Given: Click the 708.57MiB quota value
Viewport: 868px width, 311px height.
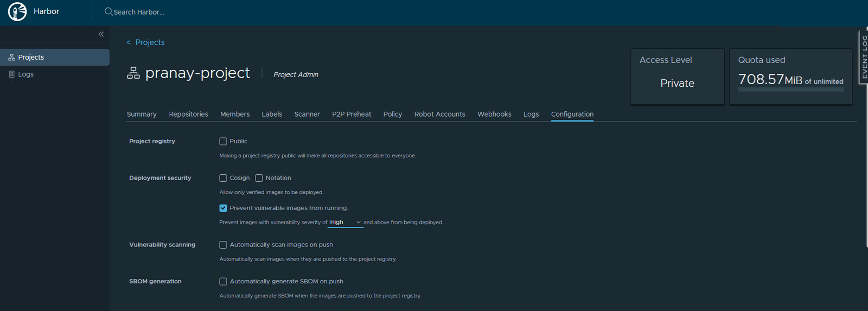Looking at the screenshot, I should point(770,80).
